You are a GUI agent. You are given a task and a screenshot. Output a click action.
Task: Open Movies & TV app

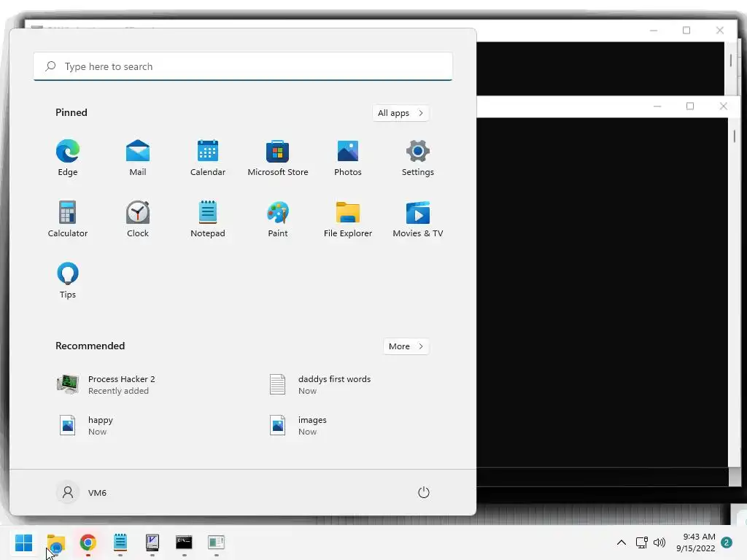(418, 219)
